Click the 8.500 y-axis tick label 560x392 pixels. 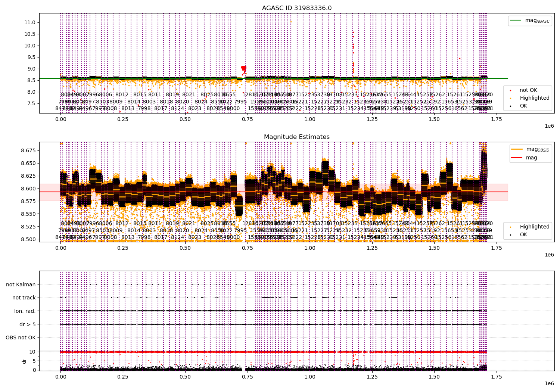(x=28, y=239)
